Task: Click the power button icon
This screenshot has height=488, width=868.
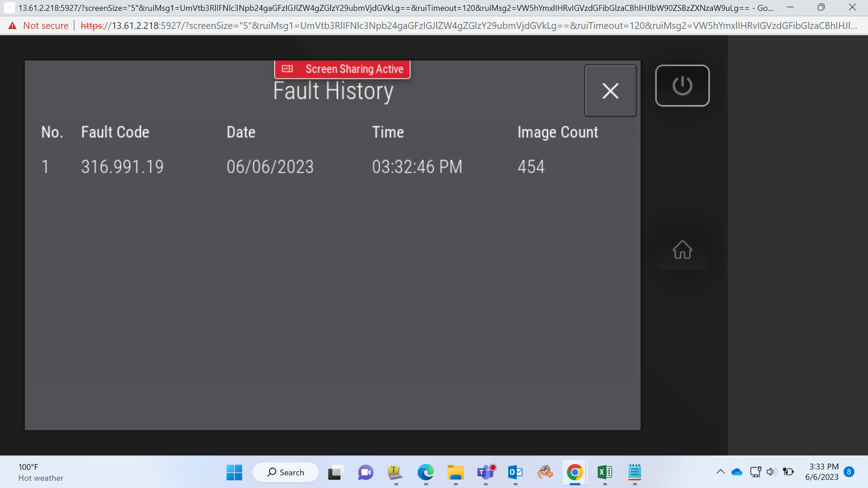Action: (682, 86)
